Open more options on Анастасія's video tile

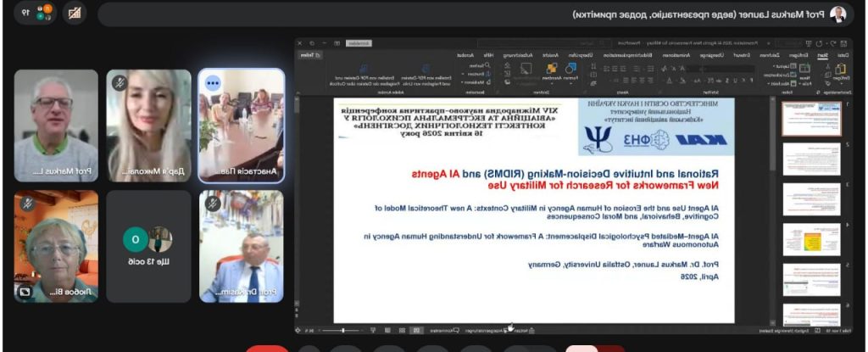click(212, 83)
